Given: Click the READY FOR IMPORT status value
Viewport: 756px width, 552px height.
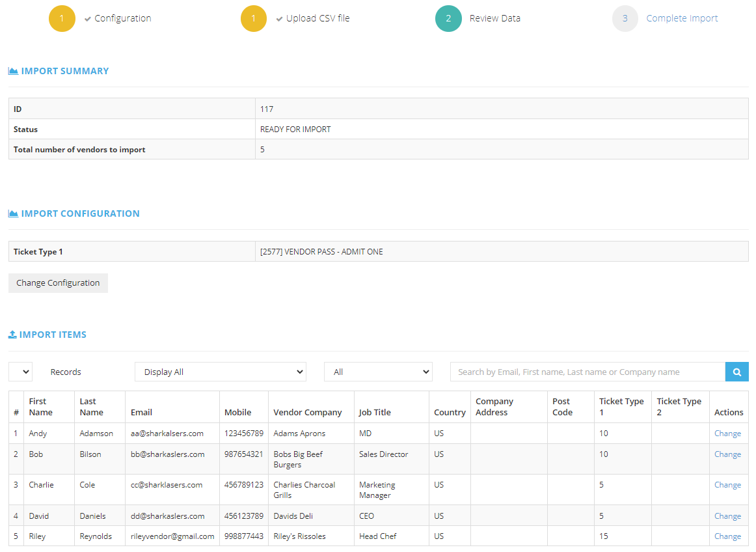Looking at the screenshot, I should pos(295,130).
